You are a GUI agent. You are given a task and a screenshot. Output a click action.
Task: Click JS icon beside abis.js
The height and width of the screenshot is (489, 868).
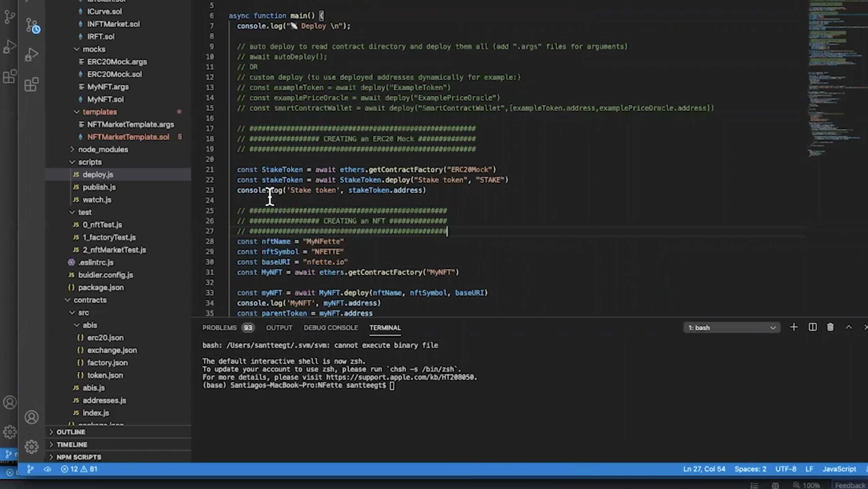pos(76,388)
